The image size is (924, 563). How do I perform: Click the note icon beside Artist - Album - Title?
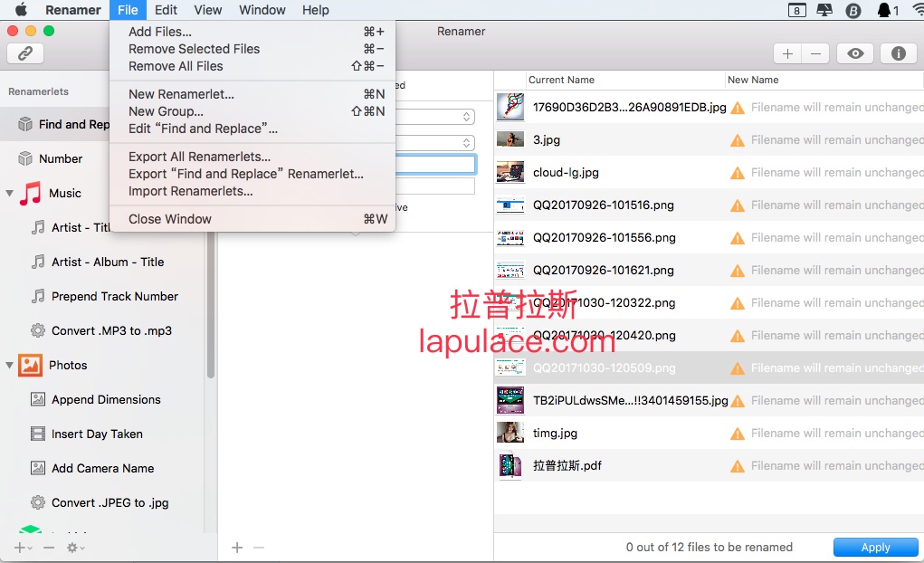38,262
